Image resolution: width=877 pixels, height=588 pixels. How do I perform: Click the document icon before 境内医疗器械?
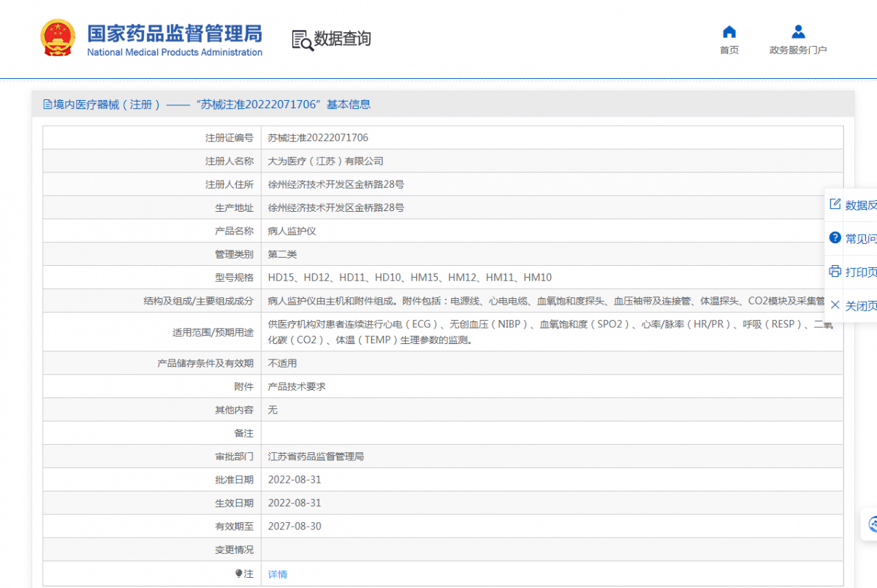[48, 104]
